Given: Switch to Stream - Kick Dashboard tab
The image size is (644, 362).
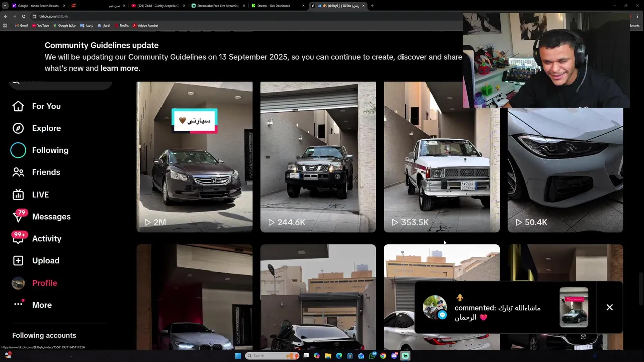Looking at the screenshot, I should (x=278, y=6).
